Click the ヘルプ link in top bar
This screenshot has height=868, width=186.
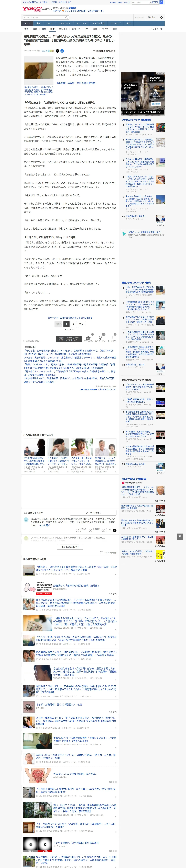pos(127,2)
